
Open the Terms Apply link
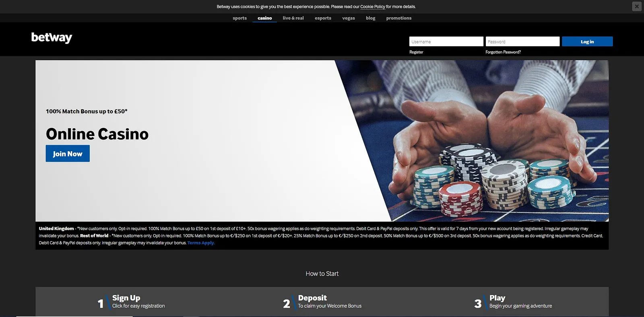tap(201, 243)
